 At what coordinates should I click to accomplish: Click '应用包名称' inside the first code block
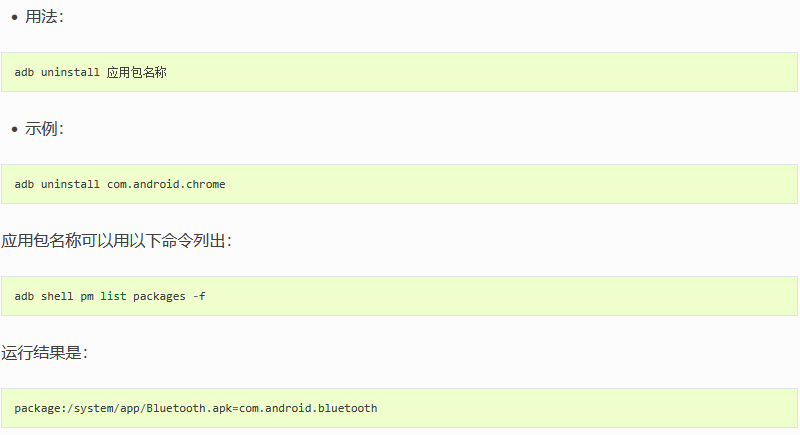pos(136,72)
